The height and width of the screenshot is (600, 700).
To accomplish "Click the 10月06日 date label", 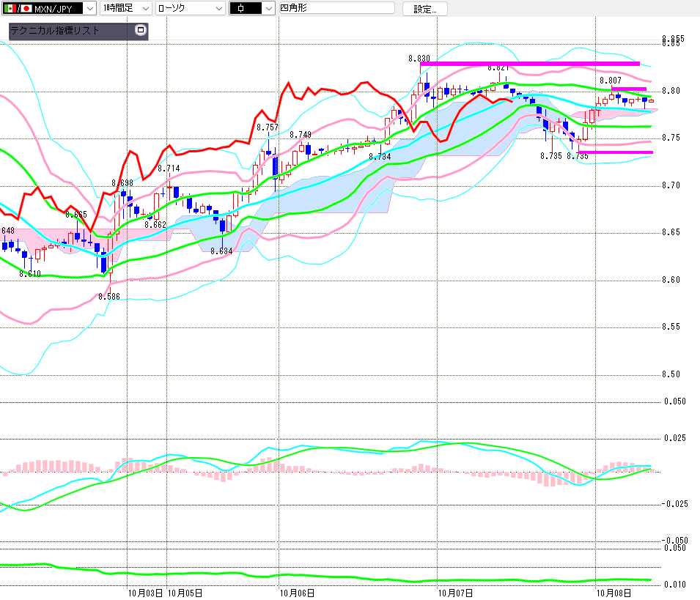I will [x=297, y=593].
